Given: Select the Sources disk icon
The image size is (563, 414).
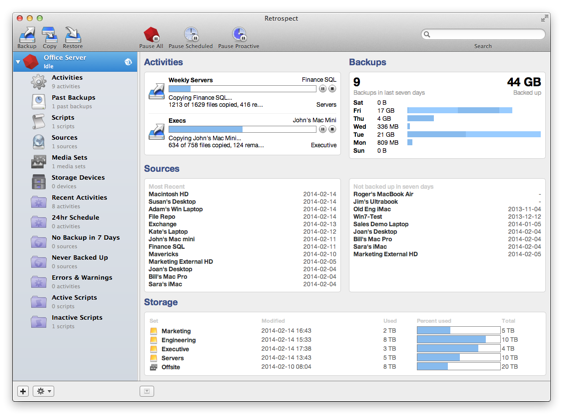Looking at the screenshot, I should tap(38, 142).
